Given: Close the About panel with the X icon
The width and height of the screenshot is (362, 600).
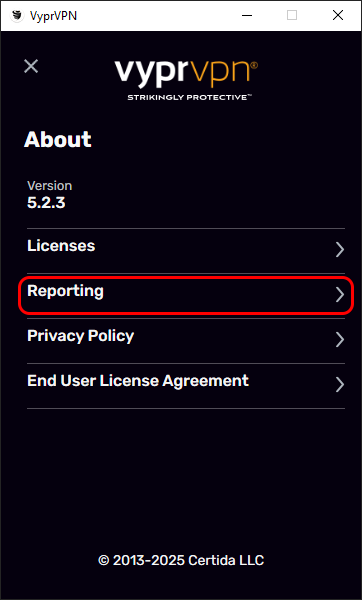Looking at the screenshot, I should (x=31, y=66).
